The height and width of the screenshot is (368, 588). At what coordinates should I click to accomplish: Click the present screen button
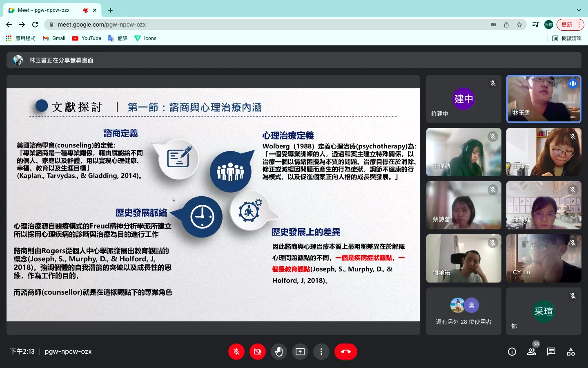tap(300, 352)
